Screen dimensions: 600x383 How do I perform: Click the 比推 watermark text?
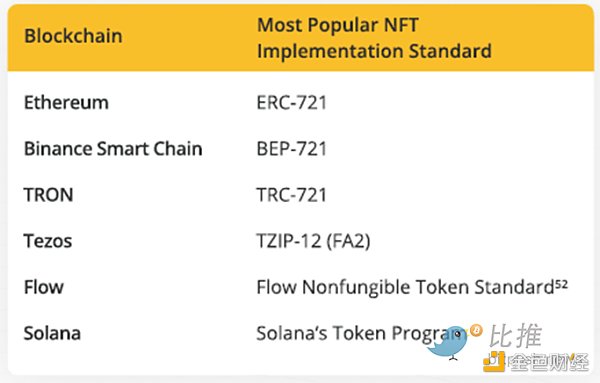pos(515,336)
